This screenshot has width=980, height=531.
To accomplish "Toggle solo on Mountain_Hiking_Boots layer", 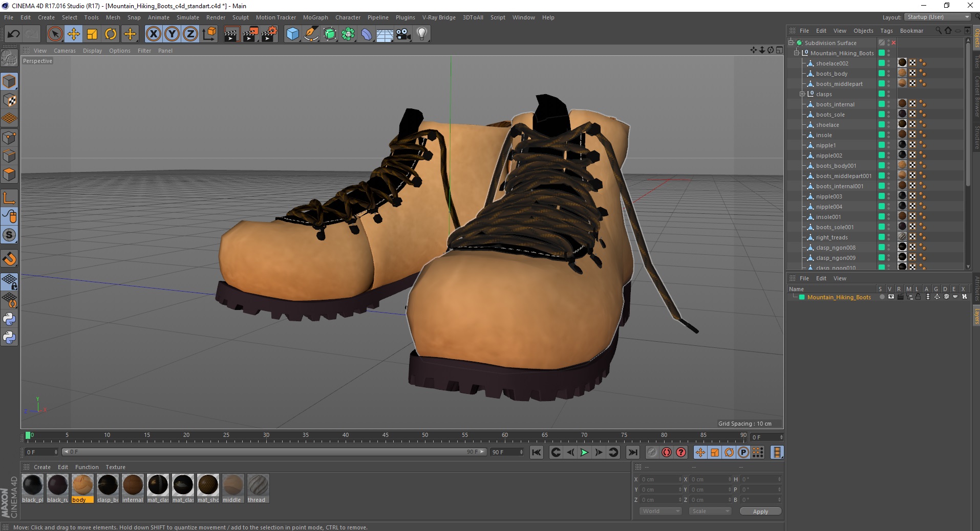I will pos(882,297).
